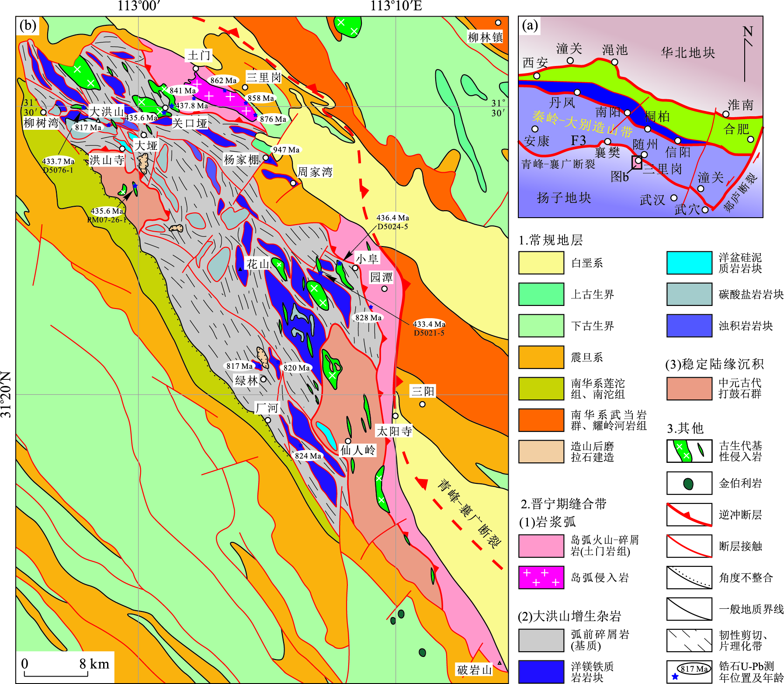The image size is (784, 684).
Task: Click the Paleozoic mafic intrusive rock legend symbol
Action: (689, 451)
